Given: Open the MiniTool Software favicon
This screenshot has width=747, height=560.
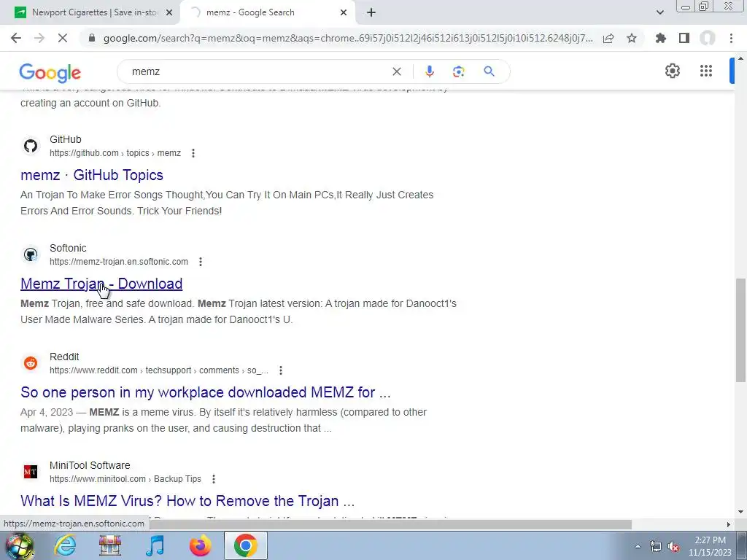Looking at the screenshot, I should click(31, 472).
